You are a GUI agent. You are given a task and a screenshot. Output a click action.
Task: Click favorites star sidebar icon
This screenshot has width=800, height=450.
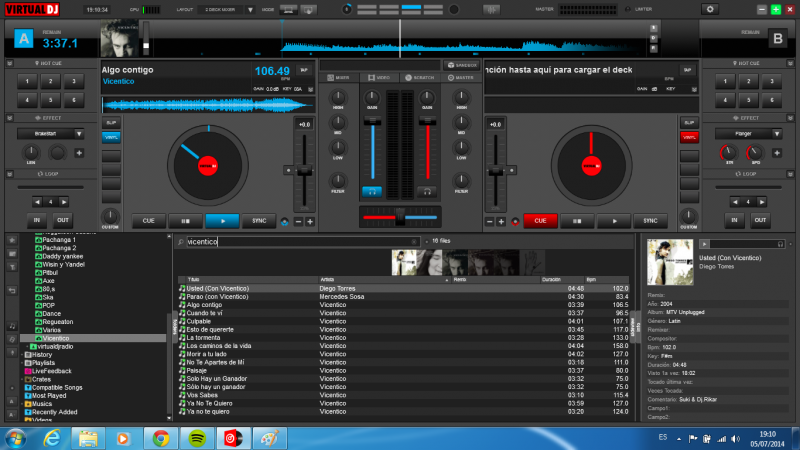pos(12,240)
